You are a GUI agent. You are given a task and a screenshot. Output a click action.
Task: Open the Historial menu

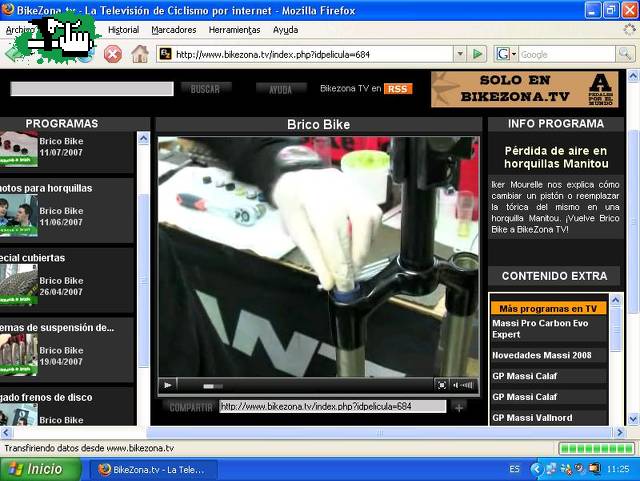(123, 30)
